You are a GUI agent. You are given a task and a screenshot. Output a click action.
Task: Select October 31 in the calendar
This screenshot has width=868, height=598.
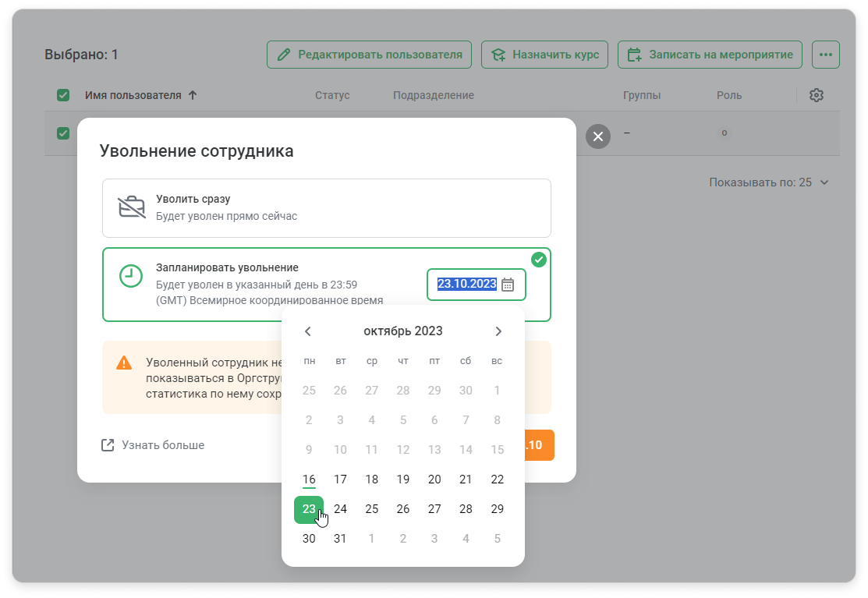coord(341,539)
